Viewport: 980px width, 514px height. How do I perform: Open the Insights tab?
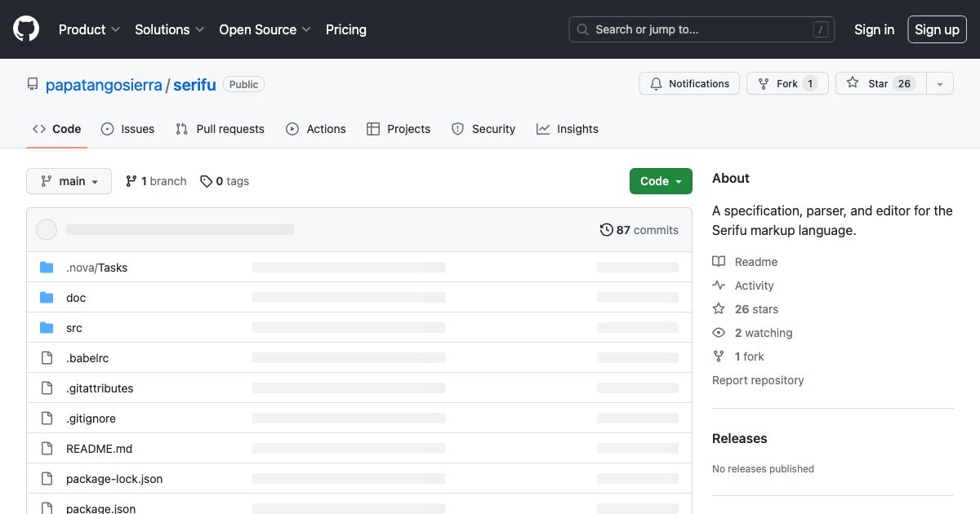568,129
